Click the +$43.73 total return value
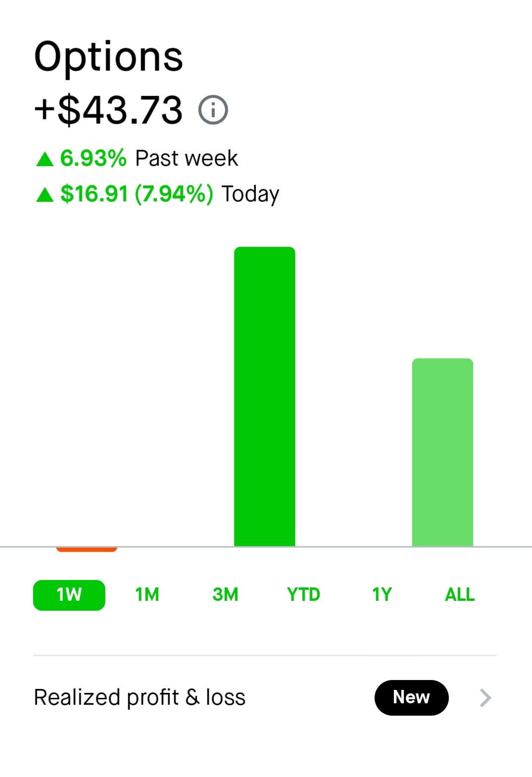Screen dimensions: 532x777 [108, 110]
